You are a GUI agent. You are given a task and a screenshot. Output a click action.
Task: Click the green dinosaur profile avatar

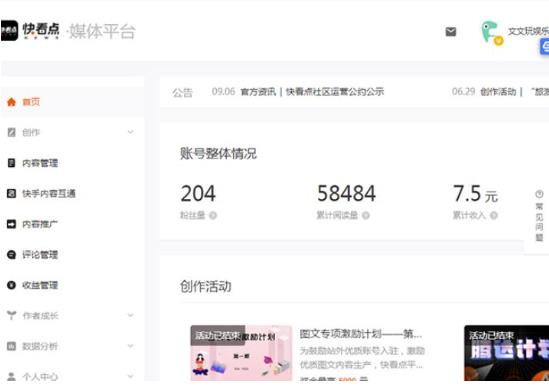(492, 33)
